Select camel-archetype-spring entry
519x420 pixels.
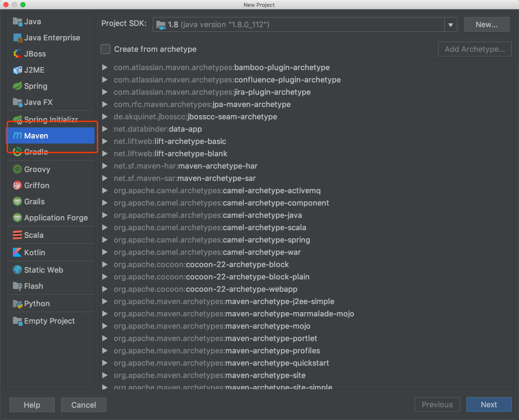point(212,240)
